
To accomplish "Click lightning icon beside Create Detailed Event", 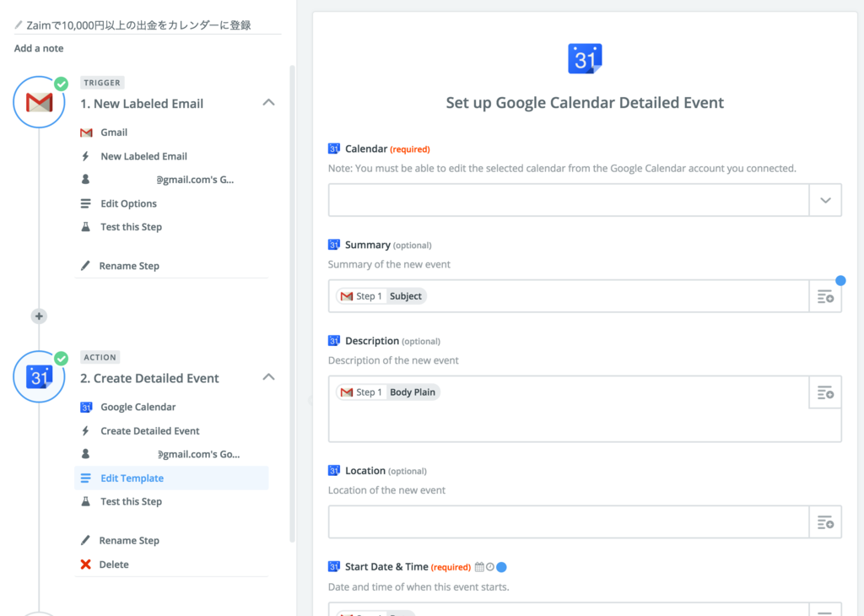I will (85, 431).
